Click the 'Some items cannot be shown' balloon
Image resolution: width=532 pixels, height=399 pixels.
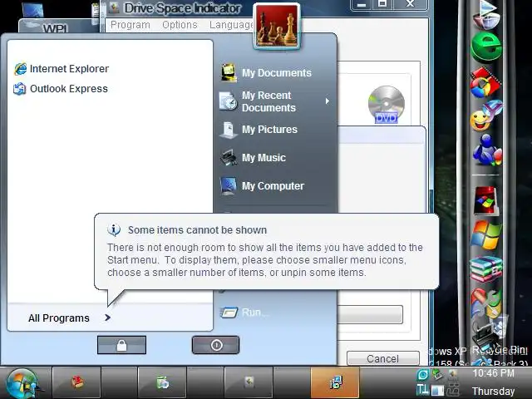[x=266, y=251]
